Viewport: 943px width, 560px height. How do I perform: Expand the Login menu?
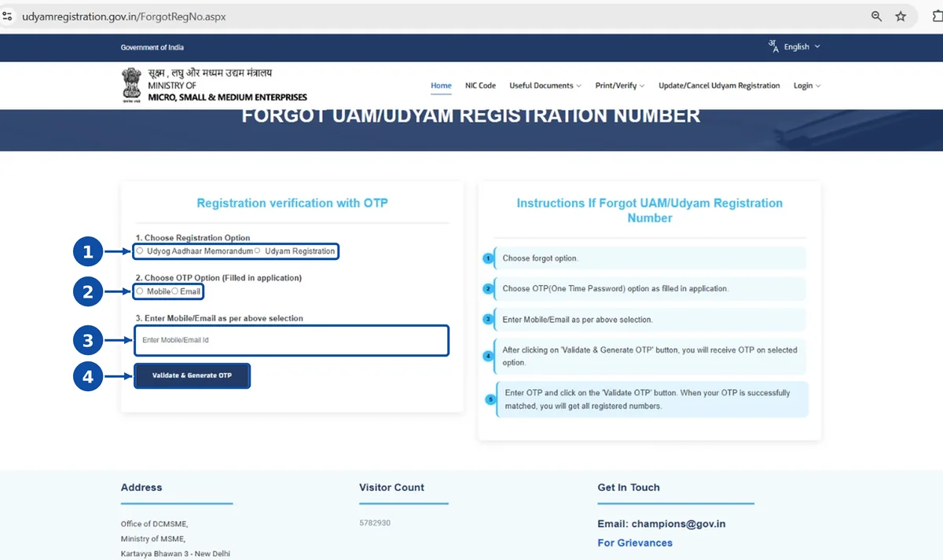tap(807, 86)
